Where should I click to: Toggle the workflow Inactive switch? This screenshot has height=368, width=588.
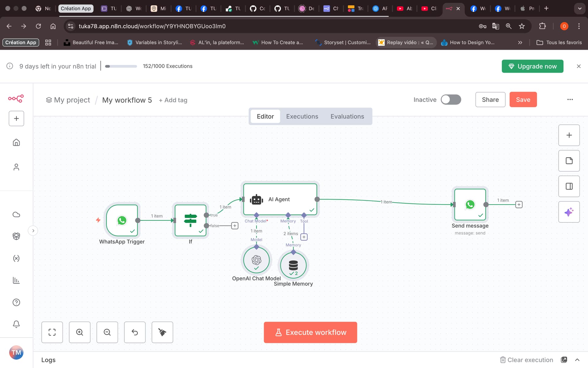coord(451,100)
